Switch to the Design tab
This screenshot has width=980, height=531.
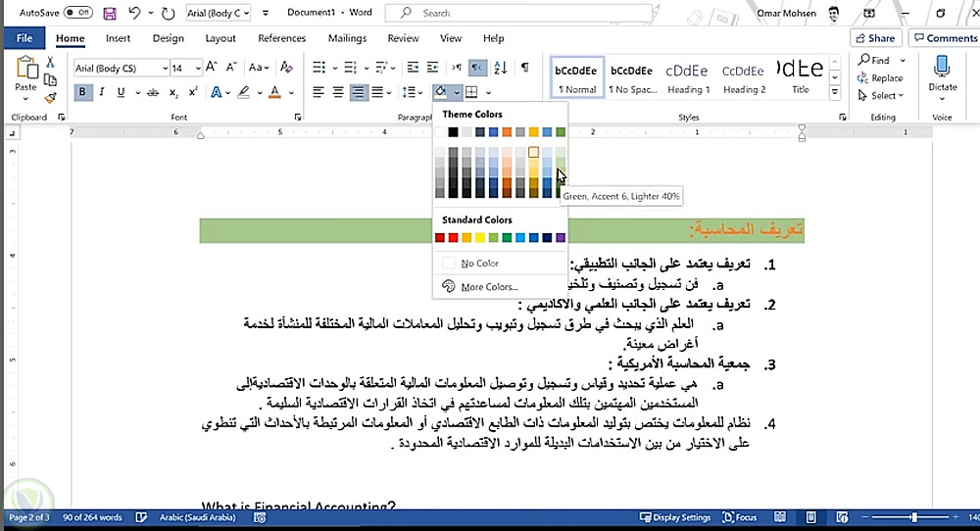(169, 38)
